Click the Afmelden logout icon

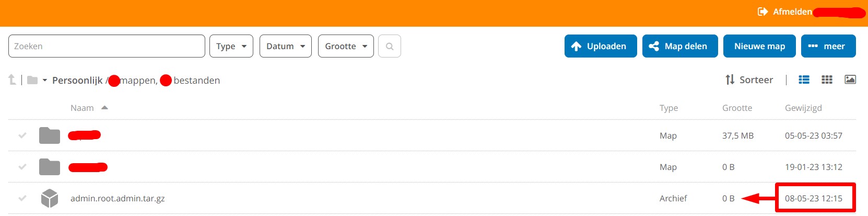tap(763, 12)
